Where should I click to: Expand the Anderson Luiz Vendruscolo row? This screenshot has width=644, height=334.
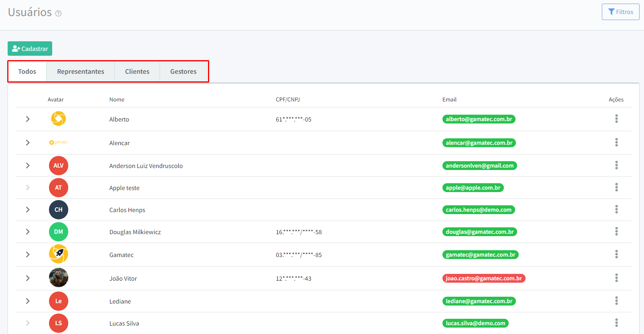pos(28,166)
